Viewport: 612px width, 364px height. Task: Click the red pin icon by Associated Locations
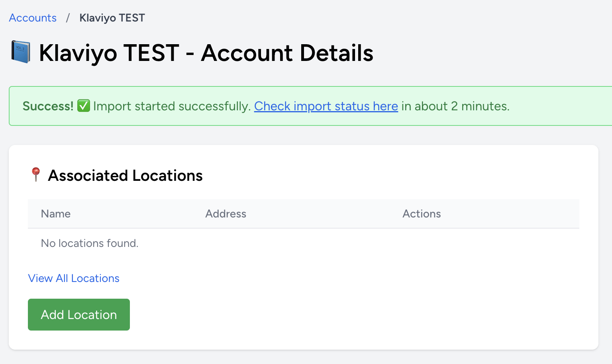(x=35, y=175)
